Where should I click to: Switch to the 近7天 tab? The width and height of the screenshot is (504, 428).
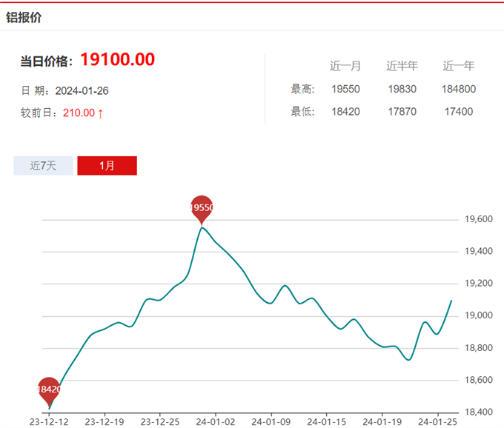click(44, 166)
